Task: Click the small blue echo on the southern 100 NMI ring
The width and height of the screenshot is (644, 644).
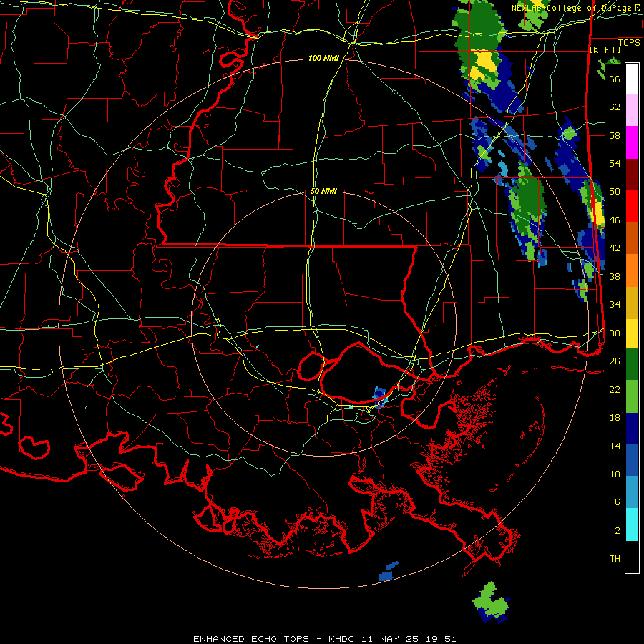Action: pos(388,572)
